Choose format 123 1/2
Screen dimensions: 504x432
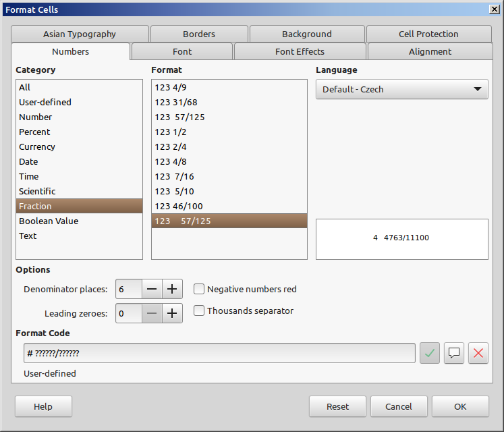(x=229, y=132)
